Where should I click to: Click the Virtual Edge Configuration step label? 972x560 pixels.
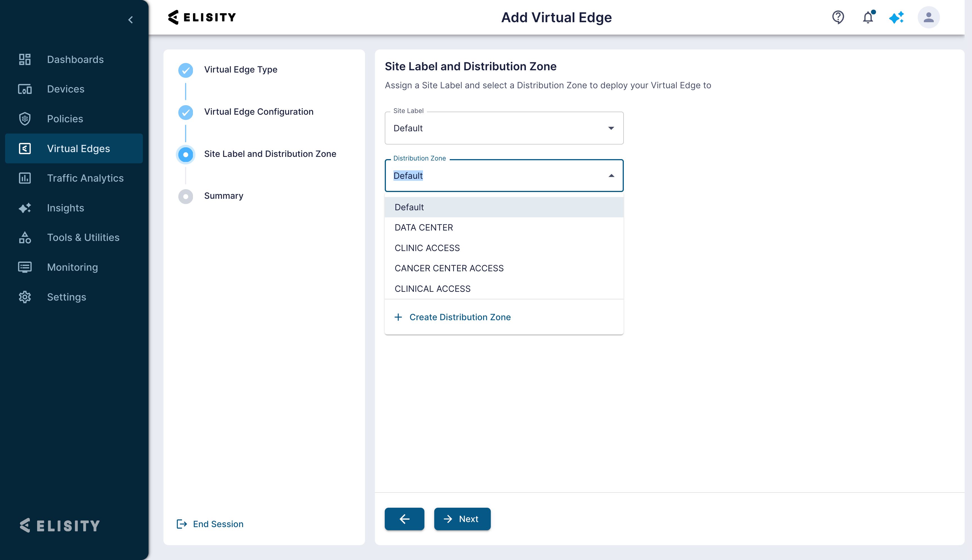pyautogui.click(x=258, y=112)
